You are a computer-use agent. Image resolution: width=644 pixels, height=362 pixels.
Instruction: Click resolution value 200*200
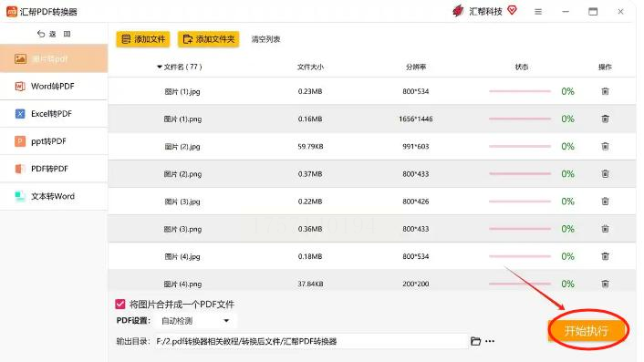416,284
